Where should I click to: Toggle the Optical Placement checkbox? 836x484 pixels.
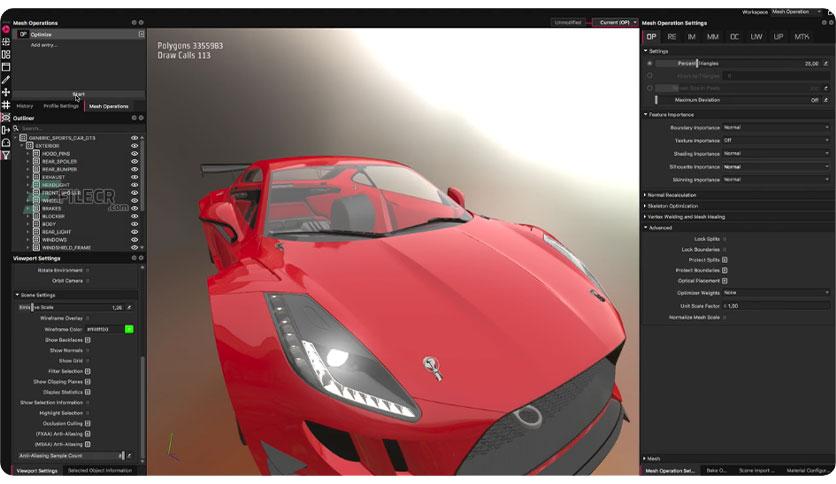(x=725, y=281)
